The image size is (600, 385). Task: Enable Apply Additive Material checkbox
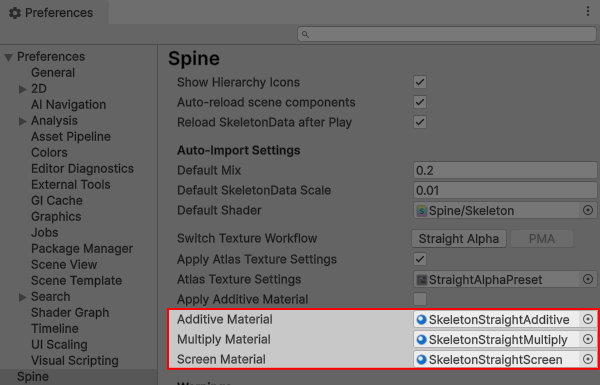click(420, 299)
